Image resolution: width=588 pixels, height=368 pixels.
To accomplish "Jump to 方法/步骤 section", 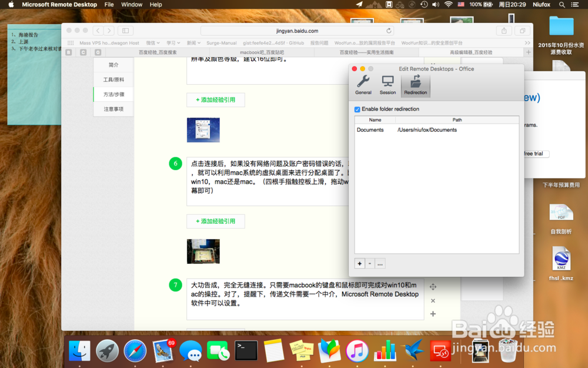I will click(113, 94).
